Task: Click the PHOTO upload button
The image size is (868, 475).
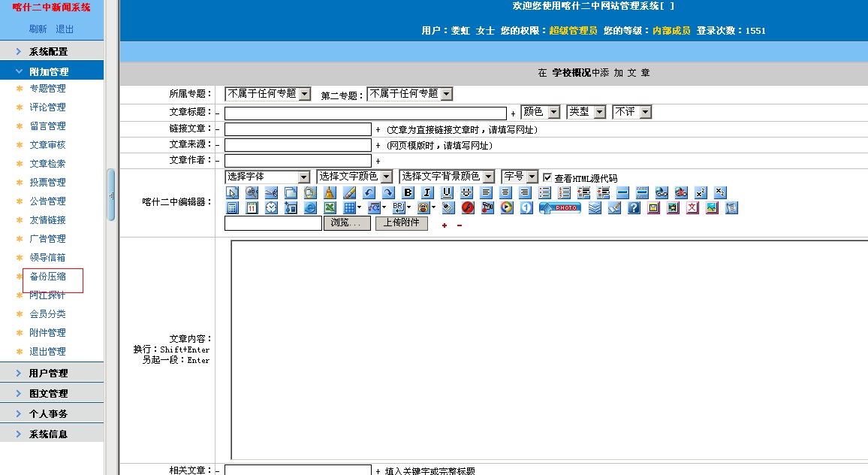Action: point(560,208)
